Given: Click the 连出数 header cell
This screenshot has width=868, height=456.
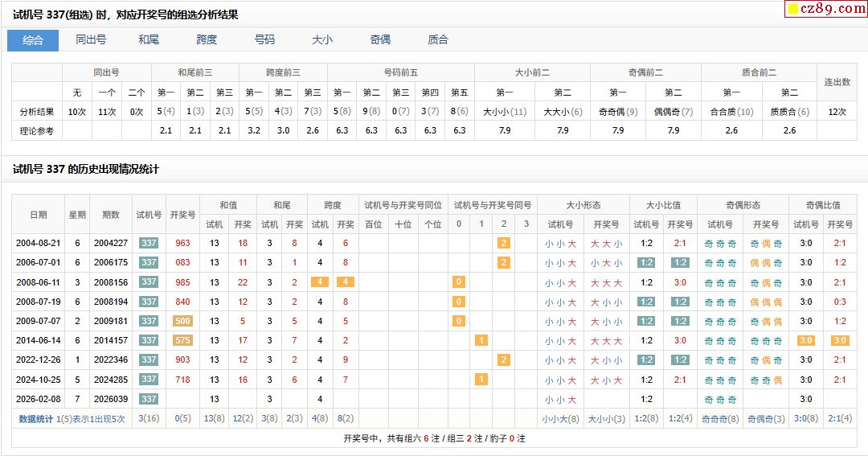Looking at the screenshot, I should (837, 82).
